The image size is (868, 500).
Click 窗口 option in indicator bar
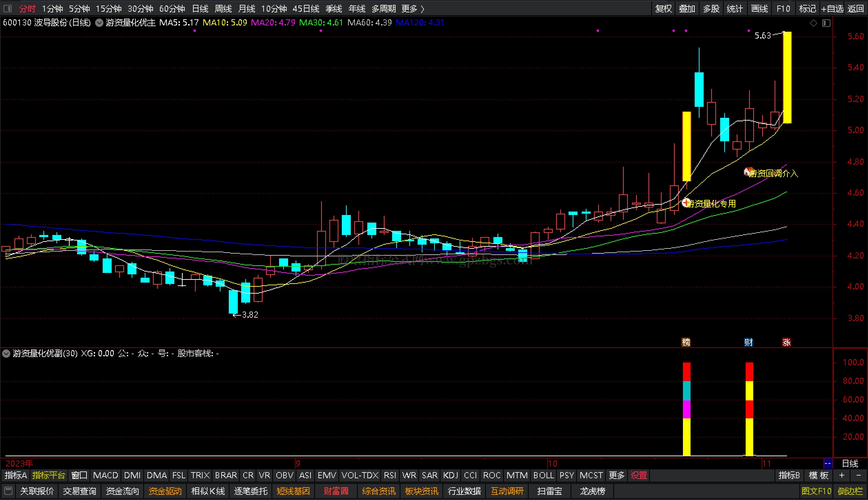[x=79, y=476]
